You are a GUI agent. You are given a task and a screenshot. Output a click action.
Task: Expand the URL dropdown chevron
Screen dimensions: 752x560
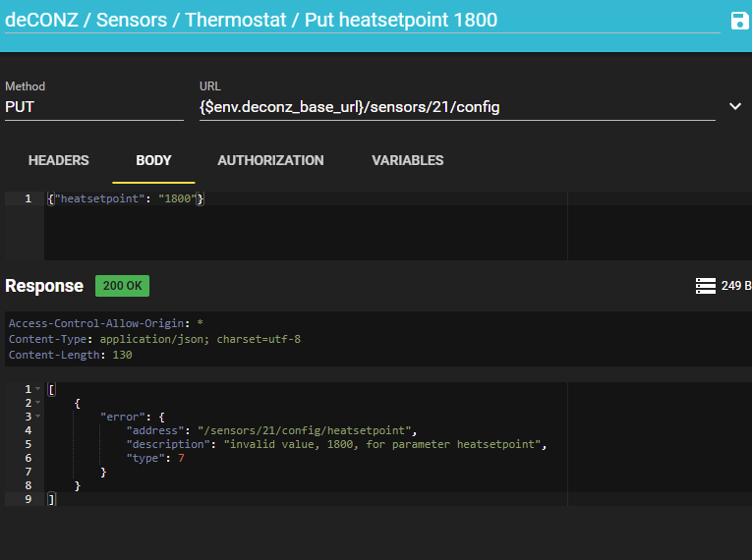[735, 106]
